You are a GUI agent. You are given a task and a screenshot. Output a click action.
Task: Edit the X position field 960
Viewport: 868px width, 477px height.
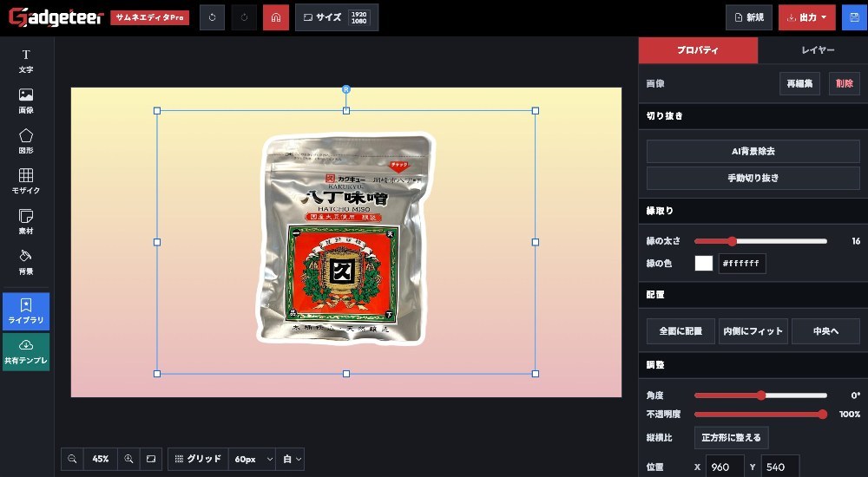725,467
